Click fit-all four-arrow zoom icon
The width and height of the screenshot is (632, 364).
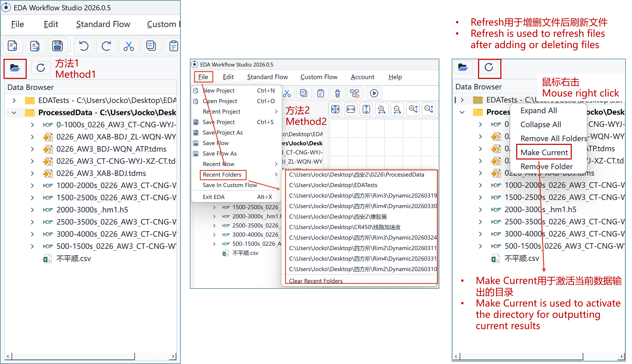[x=335, y=109]
